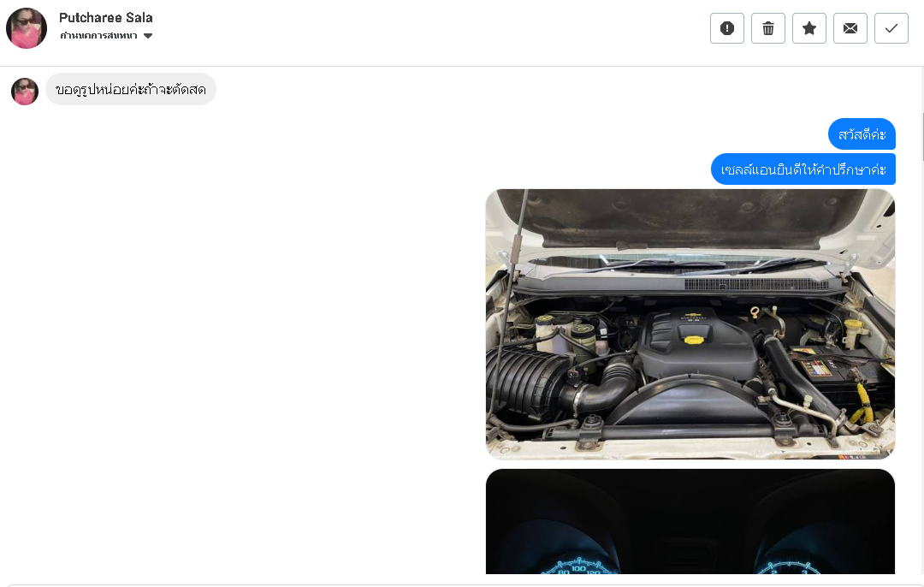Open Putcharee Sala profile picture in header
The width and height of the screenshot is (924, 587).
pyautogui.click(x=27, y=28)
